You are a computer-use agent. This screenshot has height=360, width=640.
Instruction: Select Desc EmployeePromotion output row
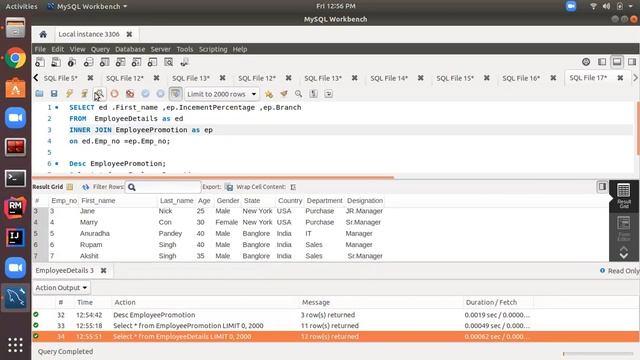click(336, 315)
